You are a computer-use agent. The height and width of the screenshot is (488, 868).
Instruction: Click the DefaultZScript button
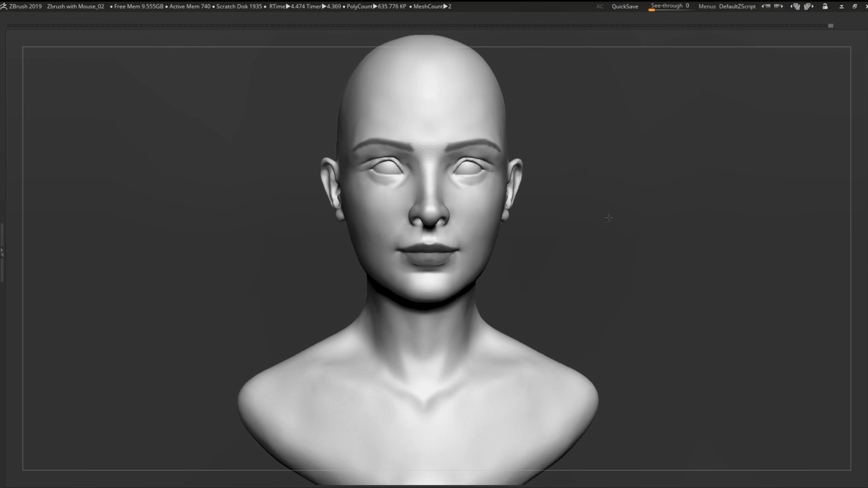point(737,6)
